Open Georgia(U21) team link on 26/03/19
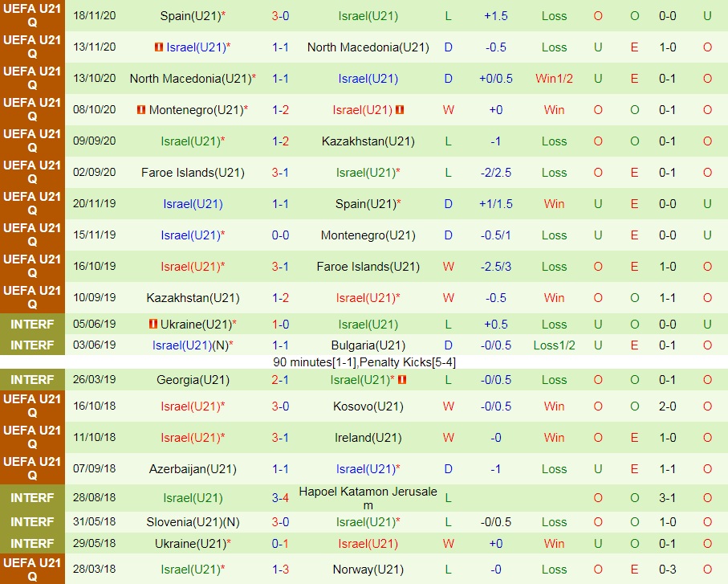The height and width of the screenshot is (584, 728). [193, 380]
